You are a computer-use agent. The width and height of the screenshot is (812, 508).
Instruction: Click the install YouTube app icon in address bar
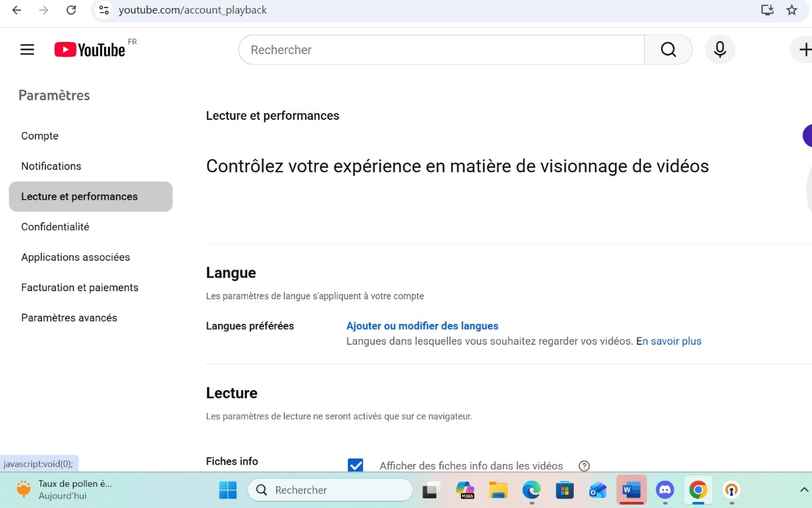[x=767, y=10]
